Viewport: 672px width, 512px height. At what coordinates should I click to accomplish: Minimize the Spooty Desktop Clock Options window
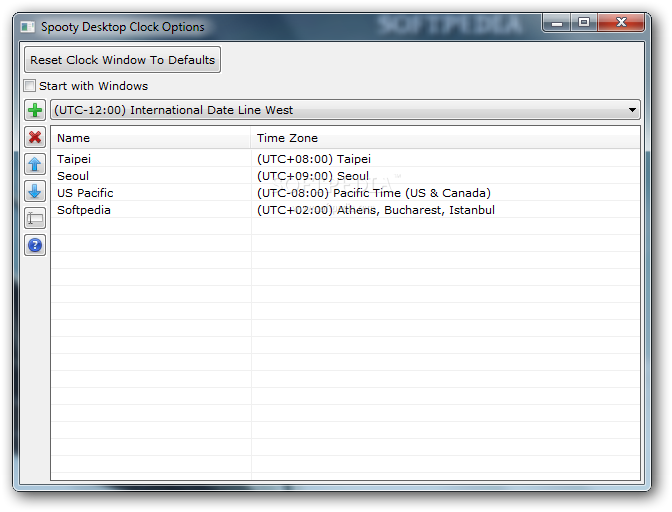tap(557, 23)
